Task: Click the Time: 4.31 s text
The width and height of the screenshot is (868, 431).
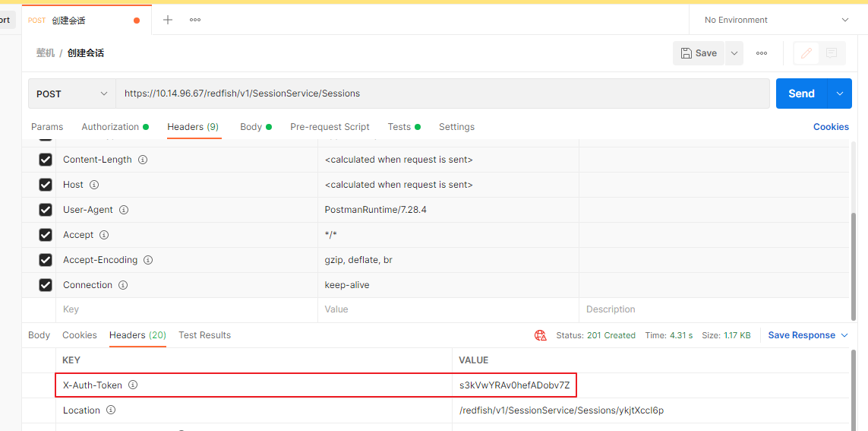Action: click(669, 335)
